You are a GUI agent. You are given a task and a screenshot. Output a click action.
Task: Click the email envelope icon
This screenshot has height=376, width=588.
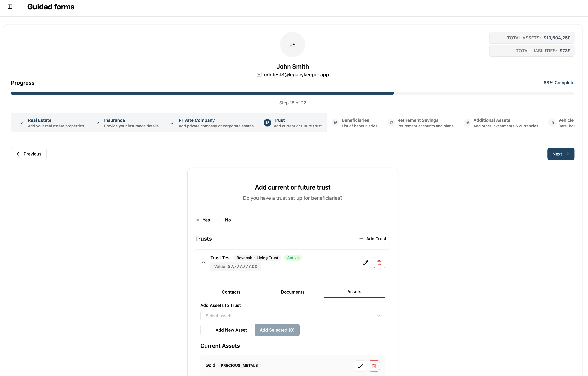click(259, 75)
